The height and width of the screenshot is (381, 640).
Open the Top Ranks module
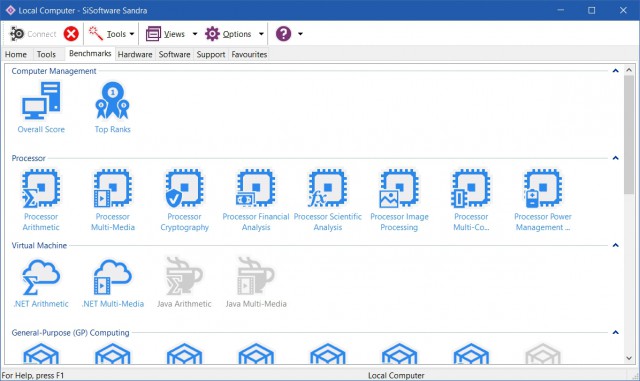pyautogui.click(x=113, y=107)
